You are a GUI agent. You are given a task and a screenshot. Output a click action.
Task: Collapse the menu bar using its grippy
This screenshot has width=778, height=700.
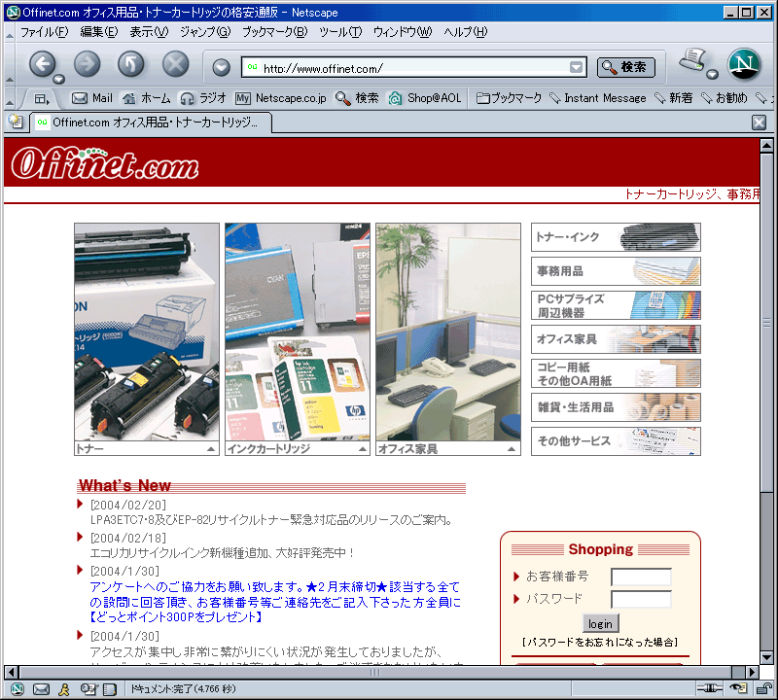click(x=10, y=33)
